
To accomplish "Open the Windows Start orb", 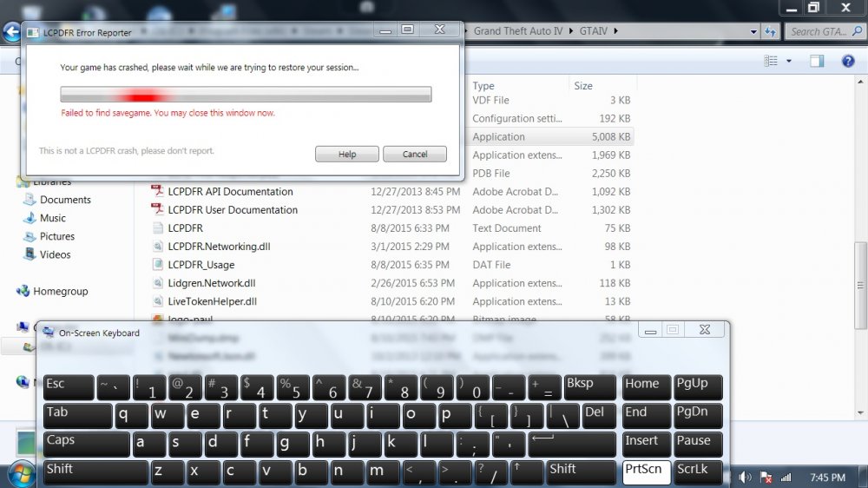I will (21, 474).
